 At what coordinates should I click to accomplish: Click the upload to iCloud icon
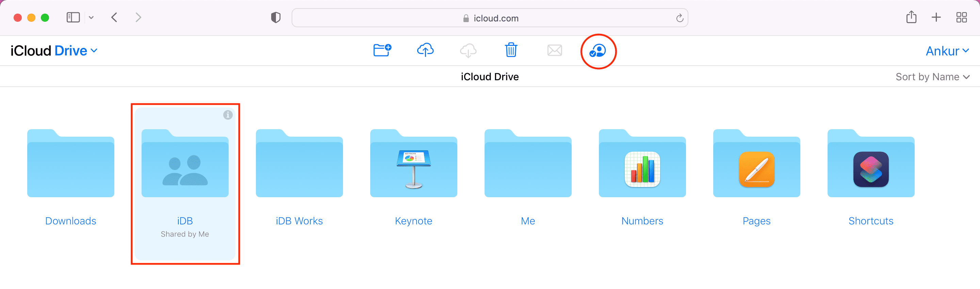425,50
